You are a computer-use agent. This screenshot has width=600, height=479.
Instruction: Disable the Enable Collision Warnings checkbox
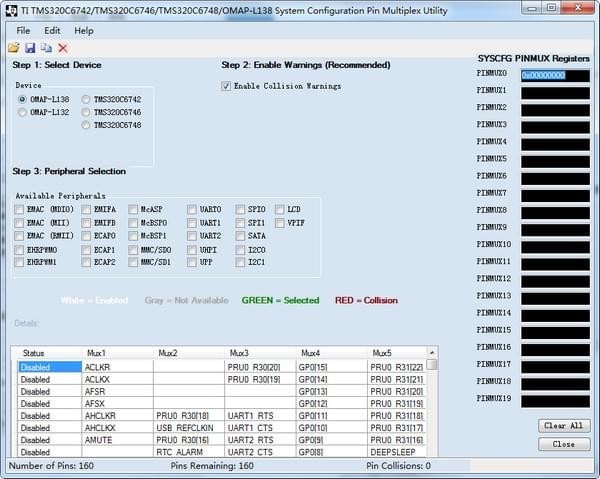coord(226,86)
